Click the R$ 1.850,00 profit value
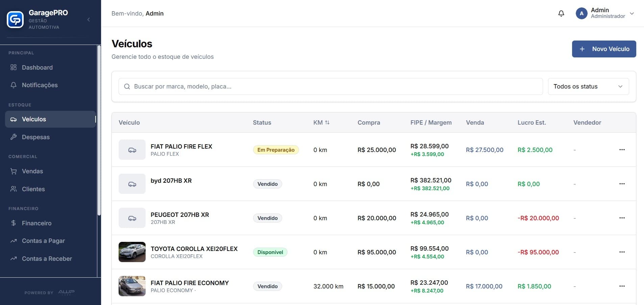 coord(534,286)
